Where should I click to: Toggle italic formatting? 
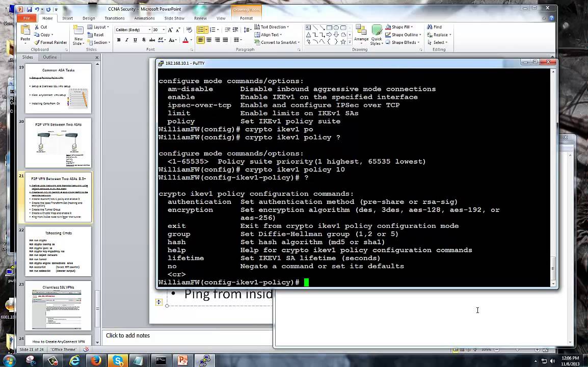pos(127,40)
